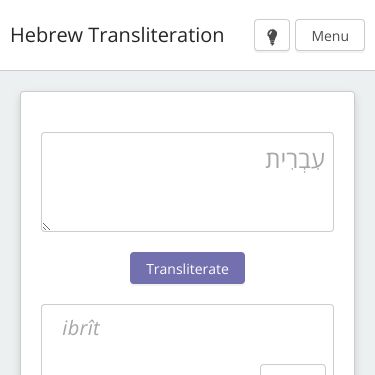The height and width of the screenshot is (375, 375).
Task: Open the dropdown Menu in the header
Action: point(330,35)
